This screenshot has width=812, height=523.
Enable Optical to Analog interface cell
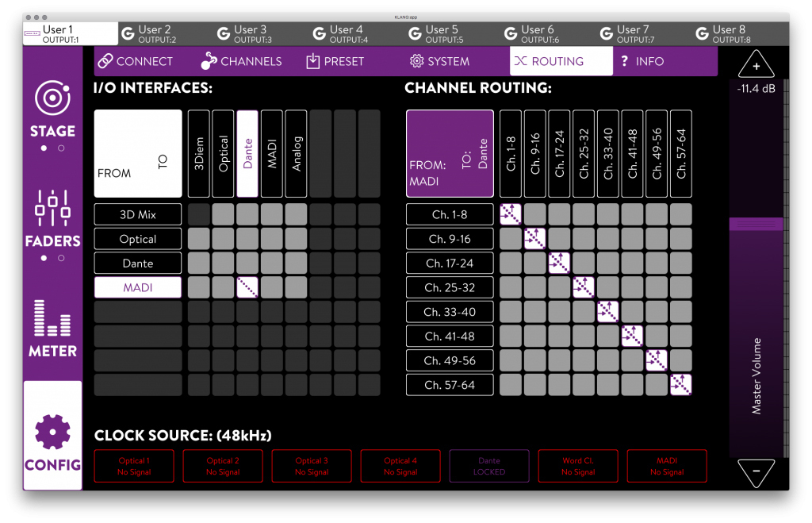coord(297,239)
